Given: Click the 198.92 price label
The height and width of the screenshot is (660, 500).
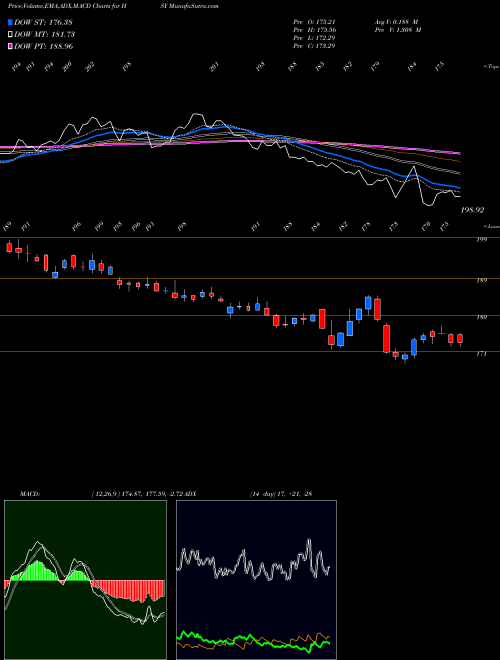Looking at the screenshot, I should coord(472,210).
